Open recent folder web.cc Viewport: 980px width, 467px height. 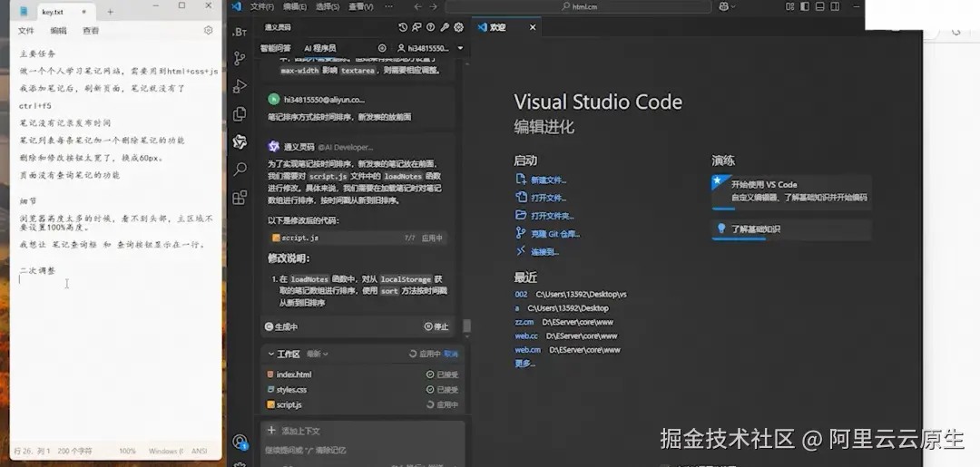pyautogui.click(x=526, y=336)
